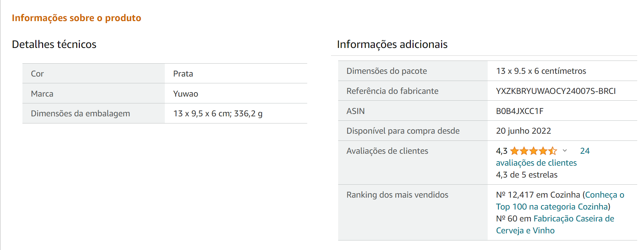The image size is (644, 250).
Task: Click the 4,3 rating number
Action: pyautogui.click(x=502, y=151)
